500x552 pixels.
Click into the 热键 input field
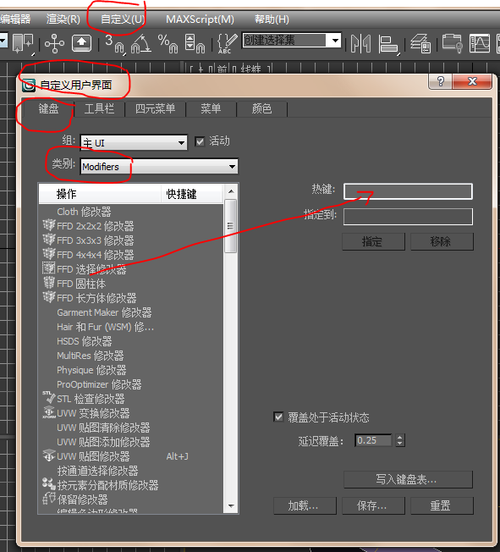(408, 191)
